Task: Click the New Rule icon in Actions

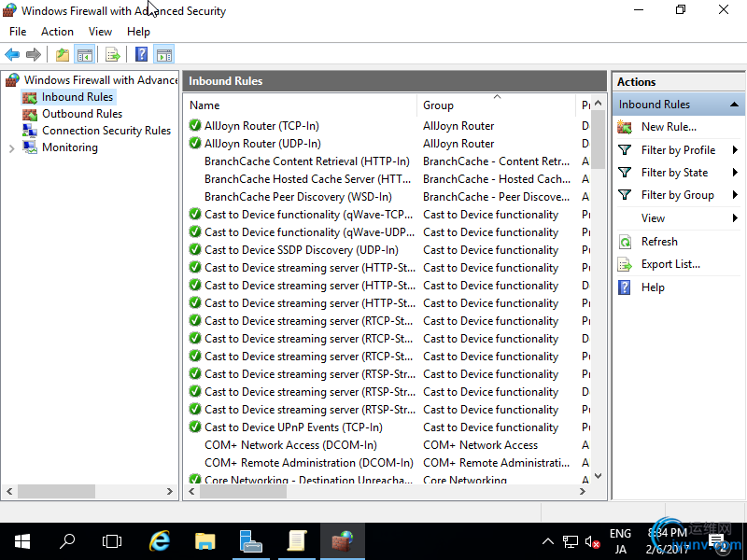Action: point(625,127)
